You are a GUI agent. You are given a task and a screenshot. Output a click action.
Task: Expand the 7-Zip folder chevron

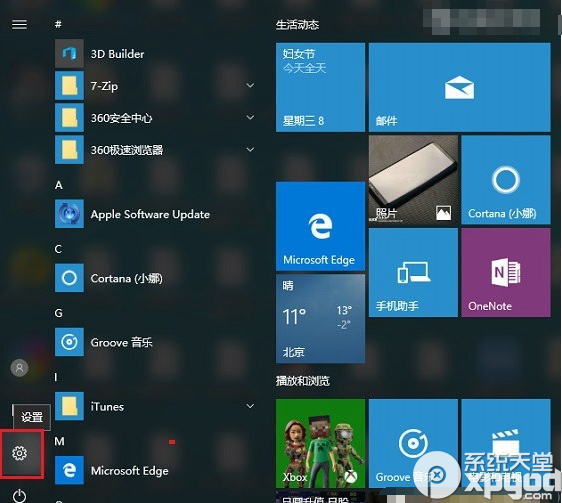click(251, 85)
